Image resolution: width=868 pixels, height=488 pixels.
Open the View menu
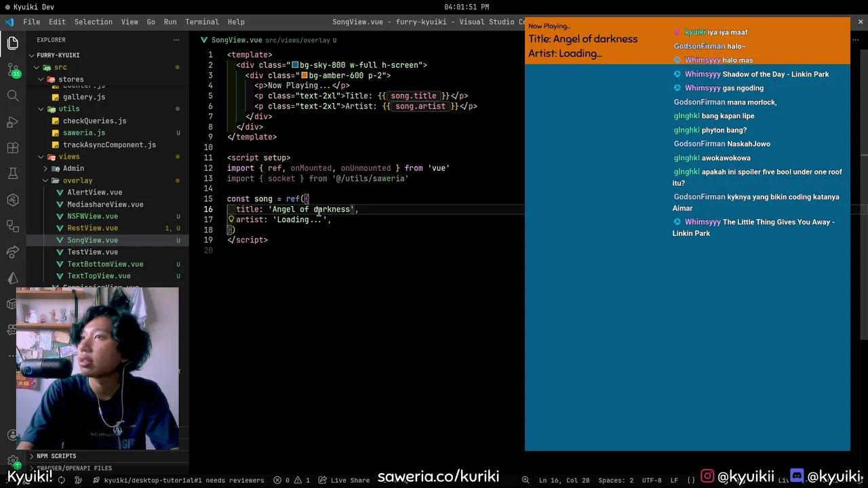tap(130, 22)
